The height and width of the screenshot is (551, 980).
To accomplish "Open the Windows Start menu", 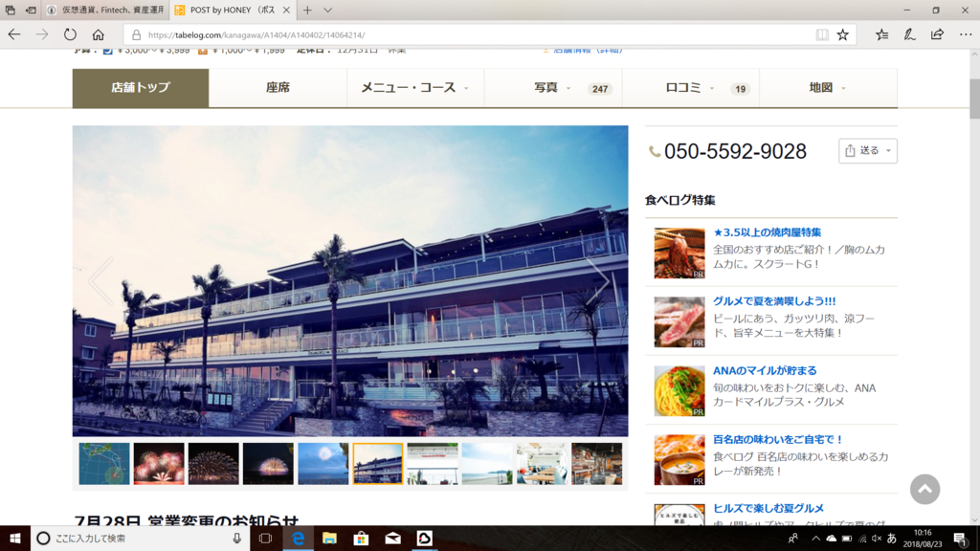I will [15, 538].
